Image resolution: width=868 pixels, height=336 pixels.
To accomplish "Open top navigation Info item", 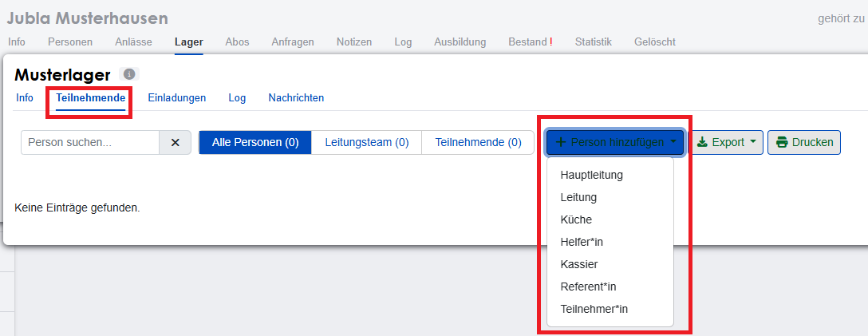I will [17, 42].
